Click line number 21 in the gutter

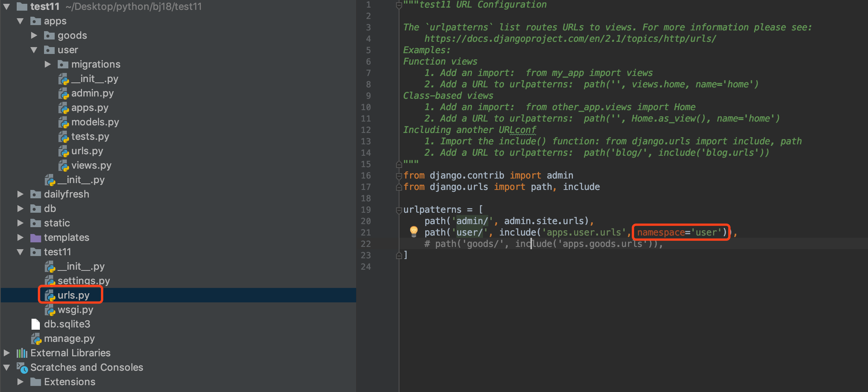(x=366, y=232)
